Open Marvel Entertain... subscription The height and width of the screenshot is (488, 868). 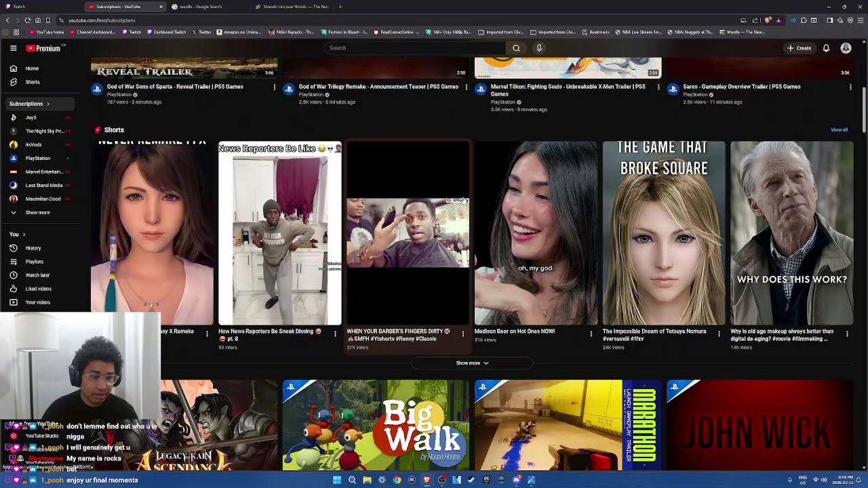(x=39, y=171)
